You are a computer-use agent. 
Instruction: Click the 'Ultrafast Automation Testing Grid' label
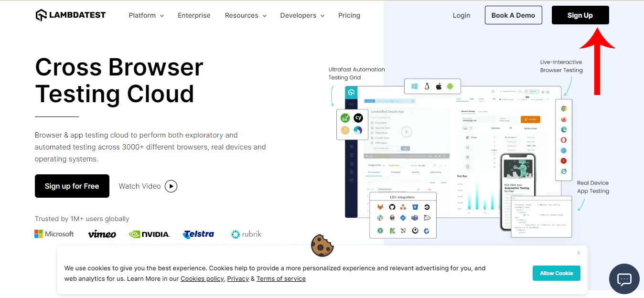coord(356,74)
